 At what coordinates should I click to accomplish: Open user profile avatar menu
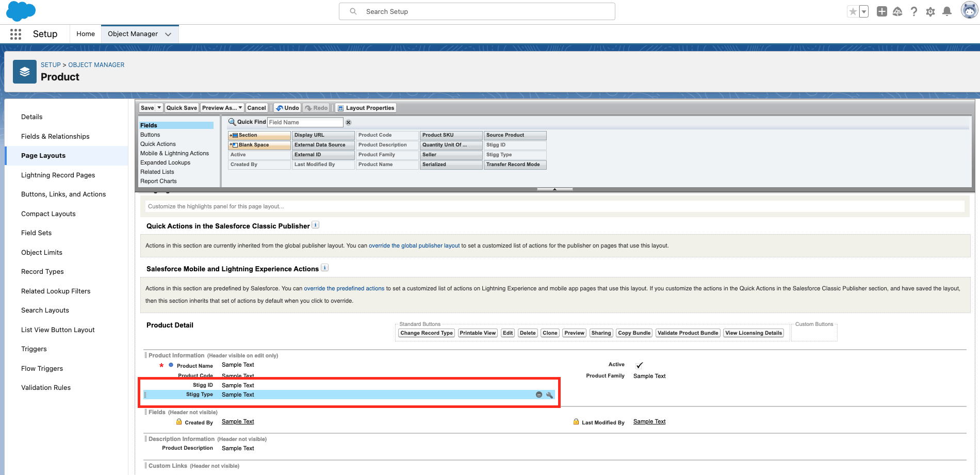pyautogui.click(x=970, y=10)
